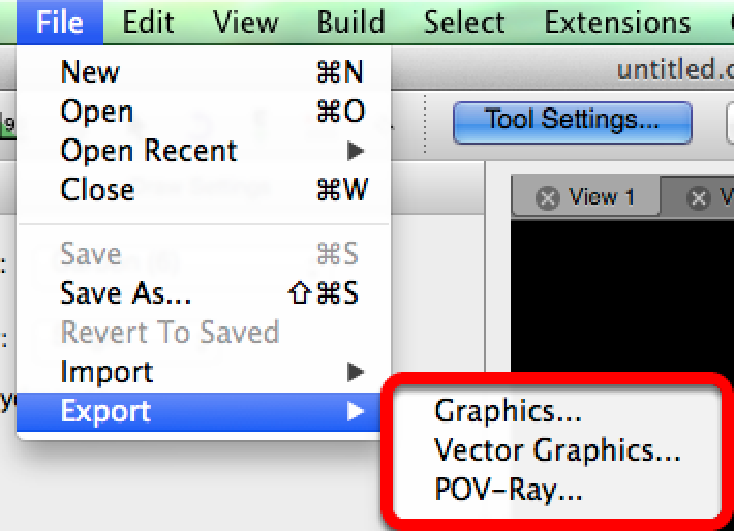Choose Open from the File menu
Viewport: 734px width, 532px height.
[x=96, y=111]
